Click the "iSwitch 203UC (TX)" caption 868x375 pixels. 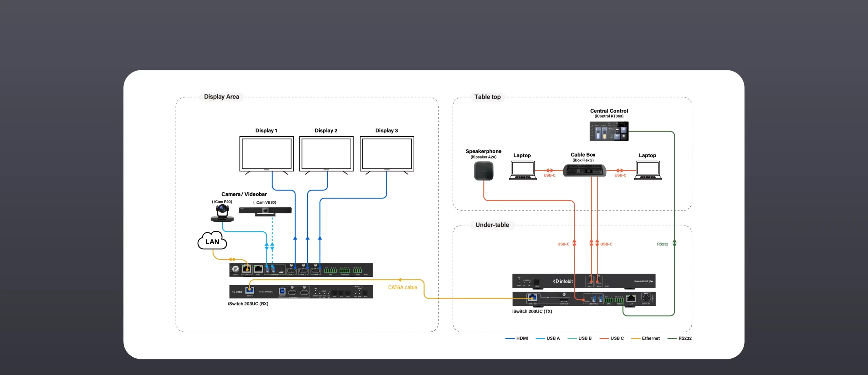532,311
